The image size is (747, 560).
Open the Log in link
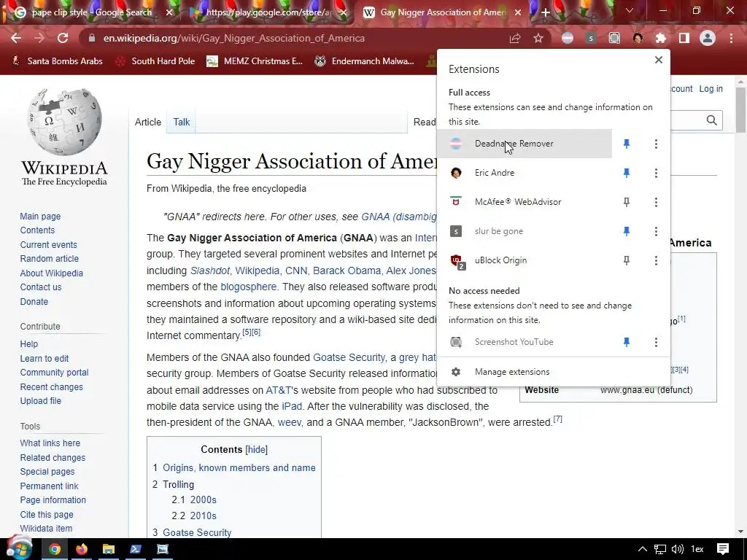pos(711,89)
